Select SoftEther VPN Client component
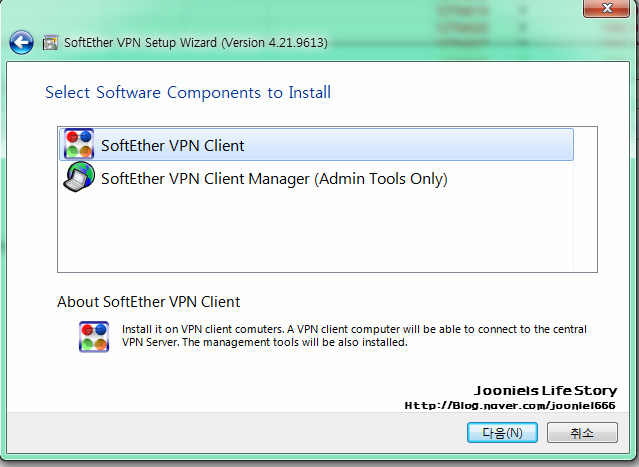Screen dimensions: 639x467 (316, 145)
